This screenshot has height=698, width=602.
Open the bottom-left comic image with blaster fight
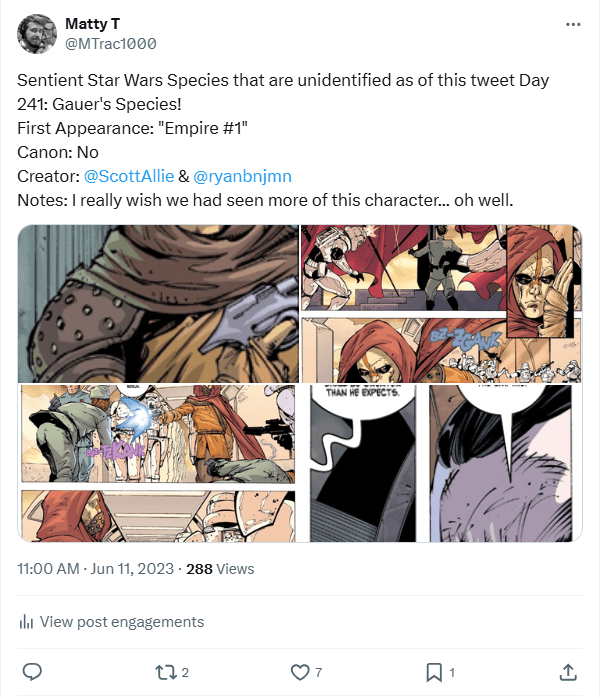[x=158, y=463]
